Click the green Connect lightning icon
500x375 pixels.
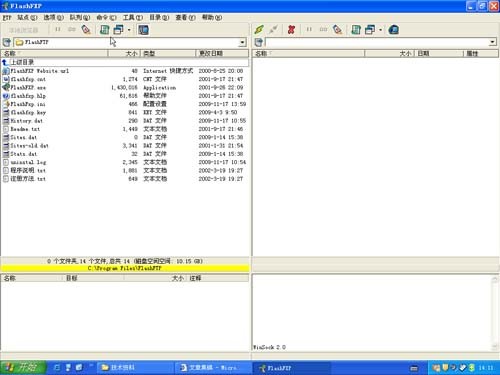tap(259, 30)
